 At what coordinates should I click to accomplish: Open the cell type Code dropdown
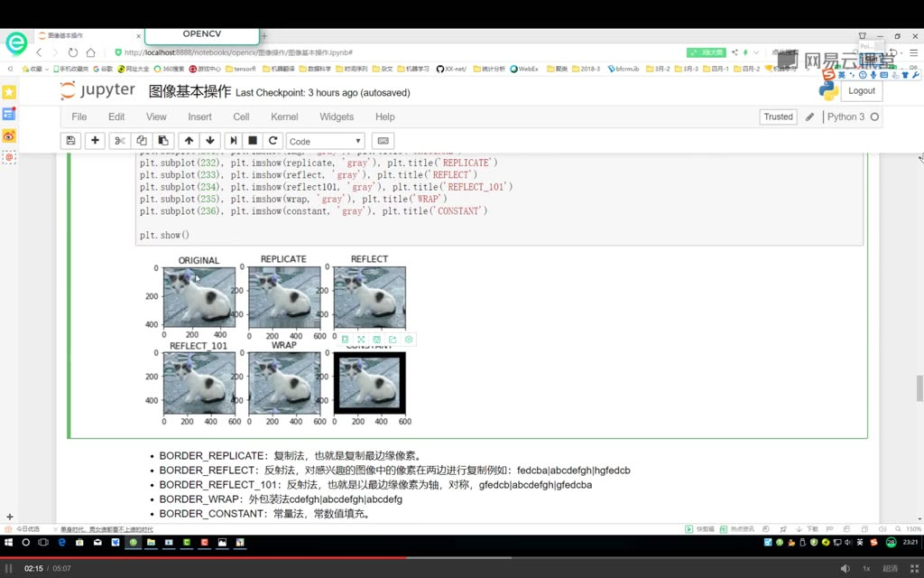click(x=325, y=141)
